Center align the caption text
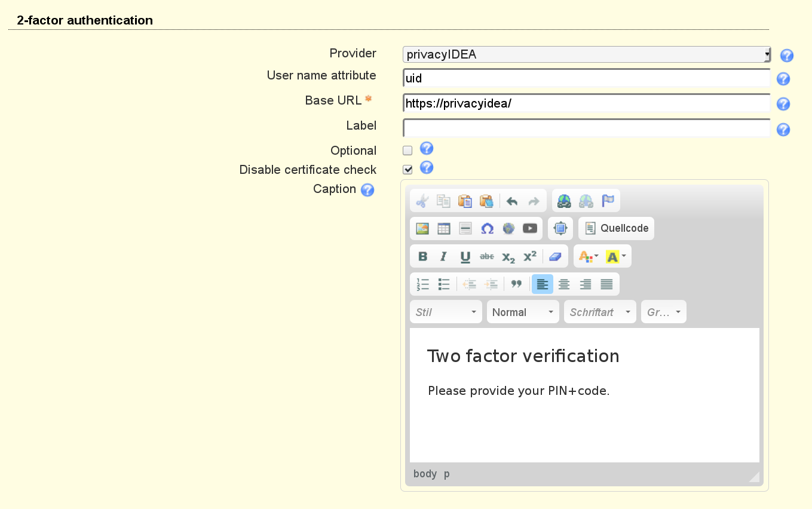This screenshot has height=509, width=812. click(564, 284)
